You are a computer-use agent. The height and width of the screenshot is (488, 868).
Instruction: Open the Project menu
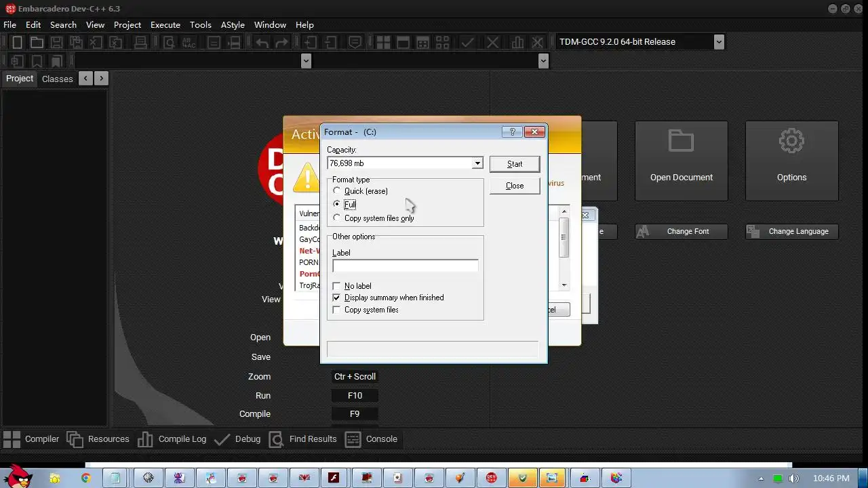pos(127,25)
